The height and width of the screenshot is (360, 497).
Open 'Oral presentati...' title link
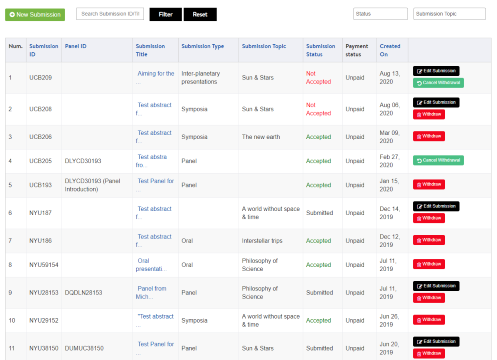pos(150,265)
